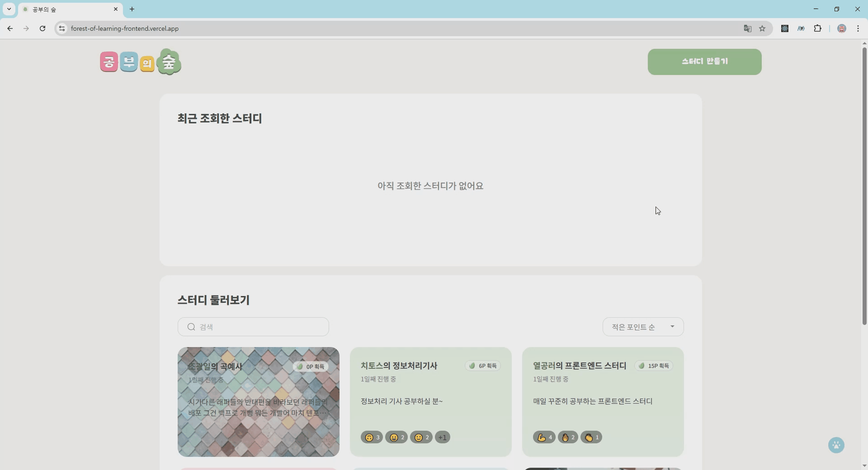Click the React DevTools extension icon
868x470 pixels.
coord(785,28)
